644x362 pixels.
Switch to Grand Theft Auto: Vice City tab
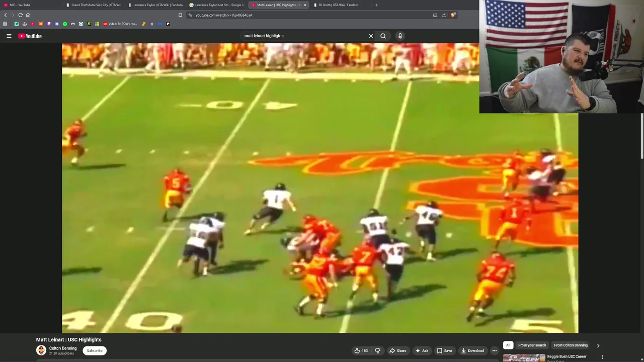pyautogui.click(x=94, y=5)
